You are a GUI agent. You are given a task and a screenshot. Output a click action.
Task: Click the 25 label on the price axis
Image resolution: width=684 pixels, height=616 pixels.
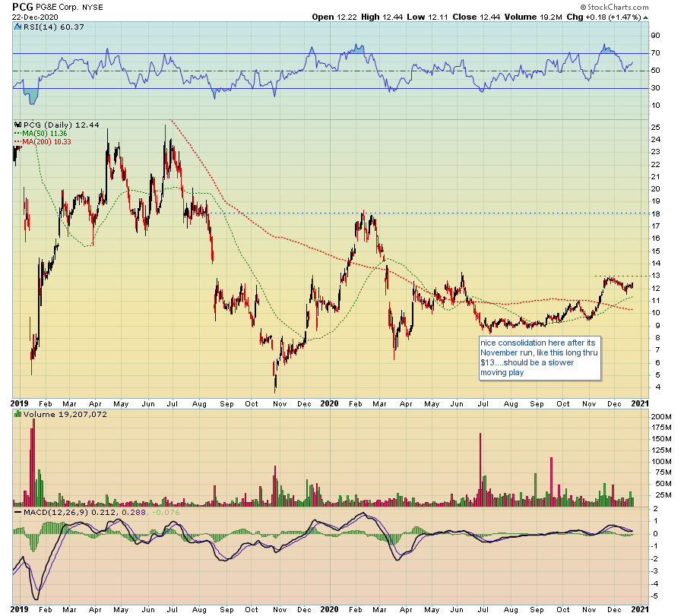coord(655,128)
